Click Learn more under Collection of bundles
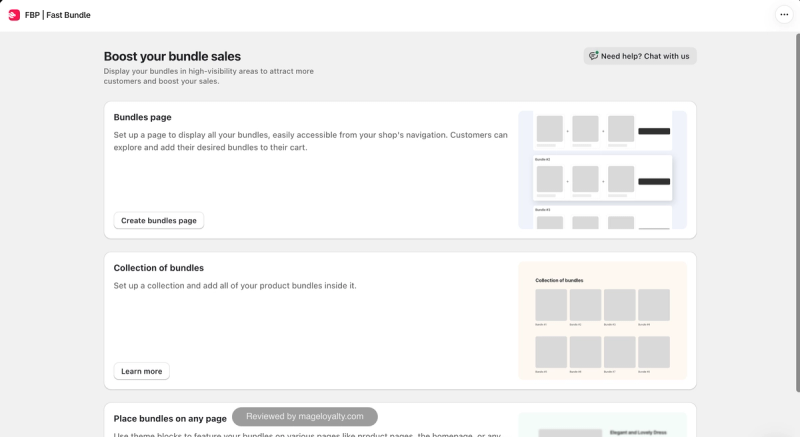The image size is (800, 437). pos(141,371)
